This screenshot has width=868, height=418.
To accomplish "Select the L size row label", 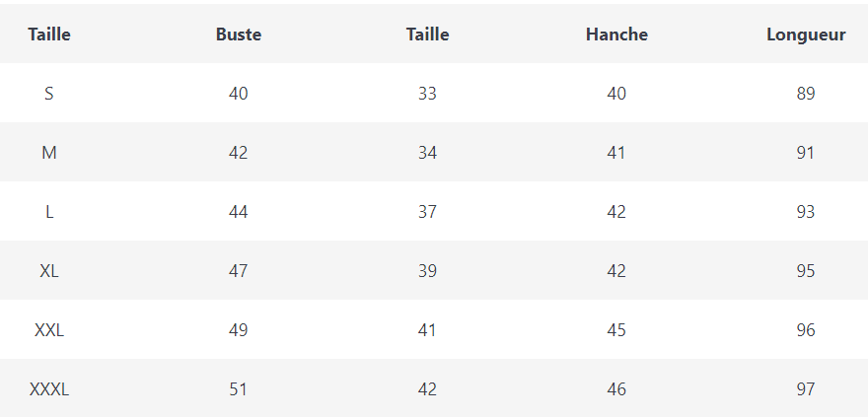I will (x=49, y=212).
